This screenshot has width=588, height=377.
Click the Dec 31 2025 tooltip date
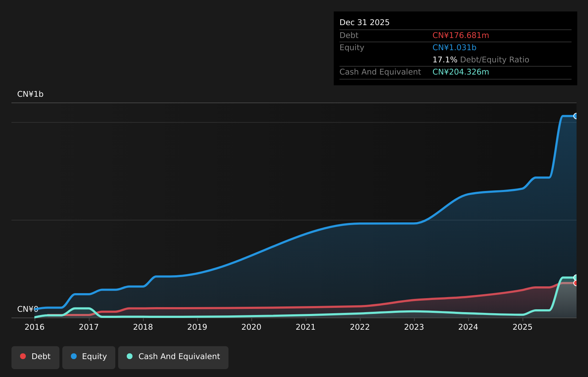tap(365, 23)
